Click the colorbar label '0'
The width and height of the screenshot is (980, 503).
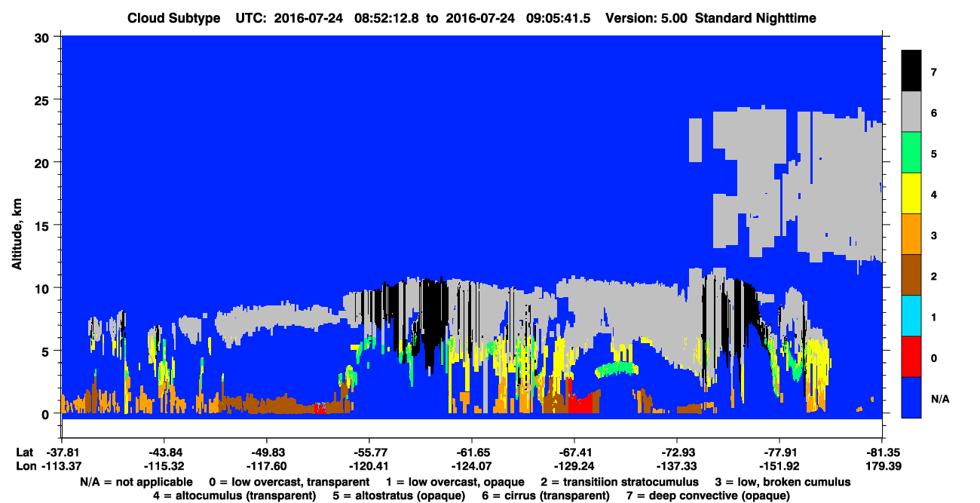934,357
